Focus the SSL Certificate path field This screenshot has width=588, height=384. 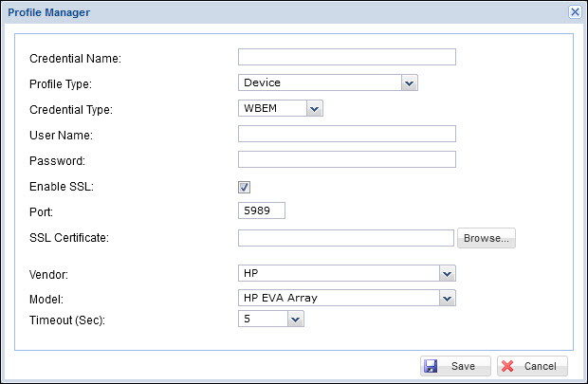(346, 237)
